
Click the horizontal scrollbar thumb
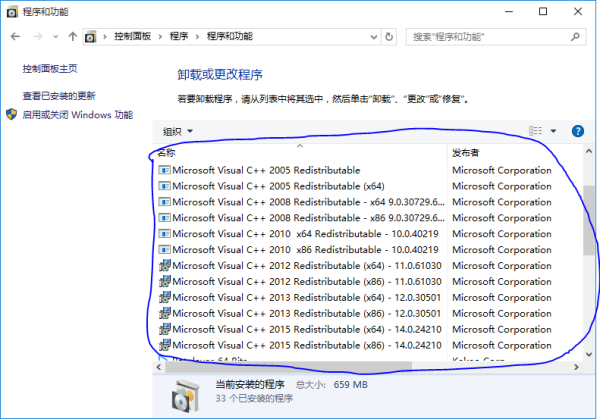(x=288, y=367)
